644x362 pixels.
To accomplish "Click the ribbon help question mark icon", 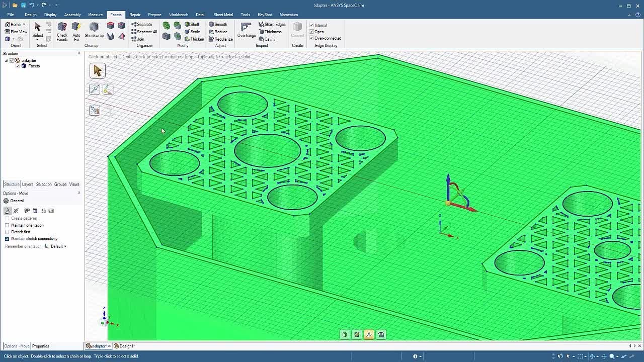I will [638, 15].
